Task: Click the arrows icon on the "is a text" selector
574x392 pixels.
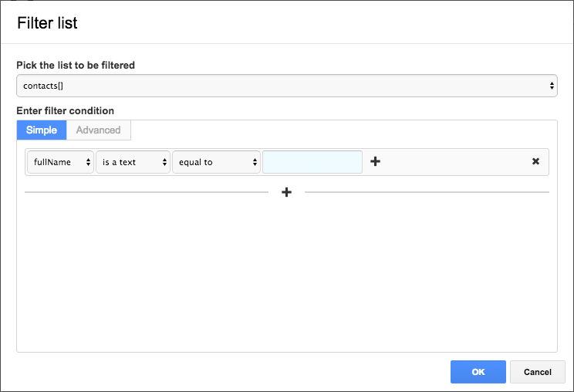Action: (165, 162)
